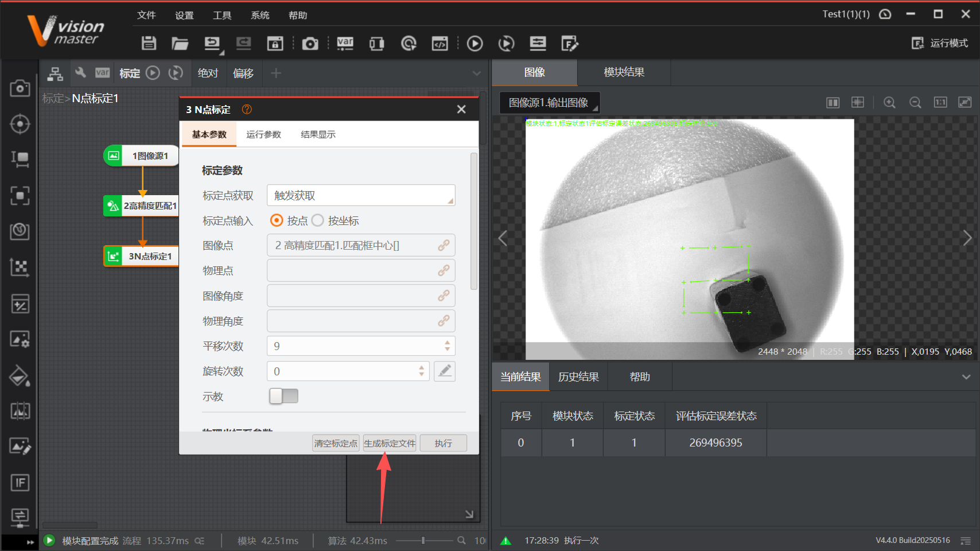980x551 pixels.
Task: Toggle the 示教 switch
Action: point(283,396)
